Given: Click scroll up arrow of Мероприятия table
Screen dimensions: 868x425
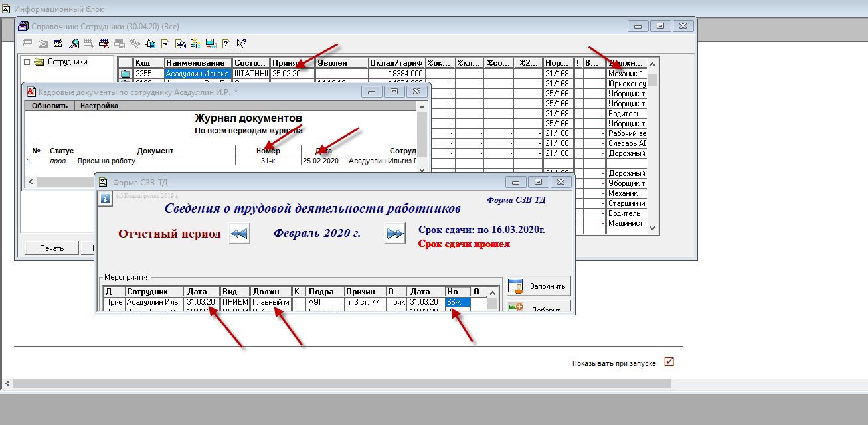Looking at the screenshot, I should (493, 292).
